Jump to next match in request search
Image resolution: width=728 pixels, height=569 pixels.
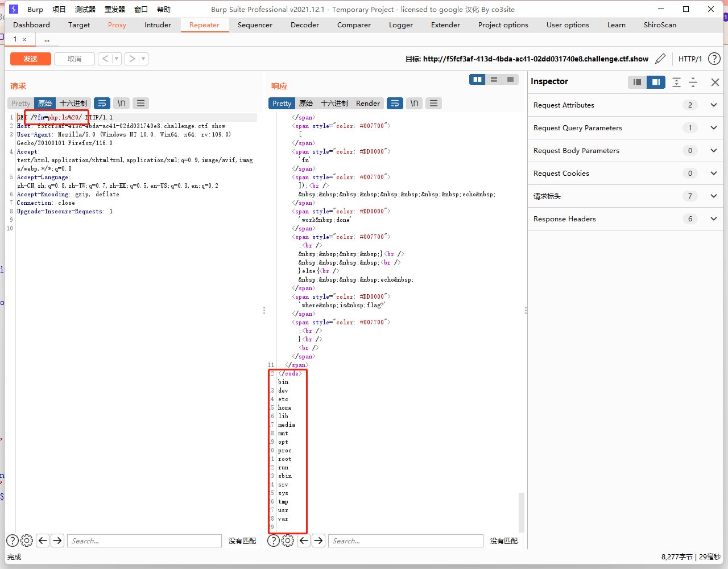(57, 541)
